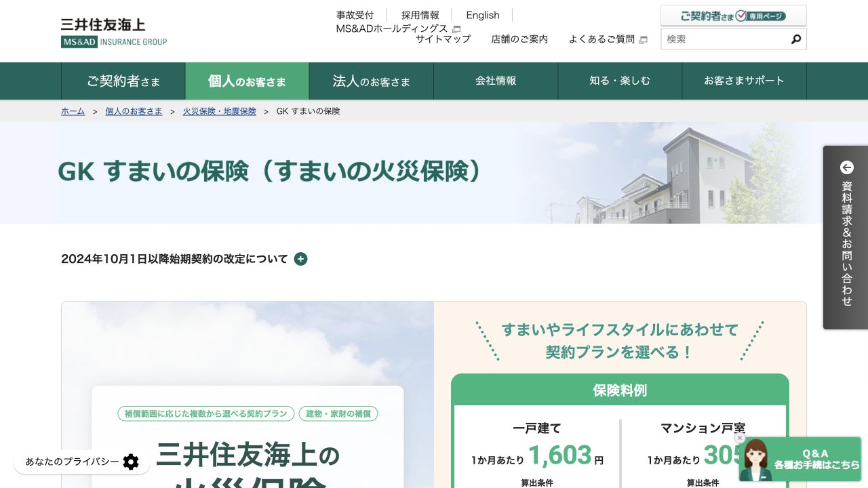Open the 法人のお客さま menu tab

(x=372, y=81)
